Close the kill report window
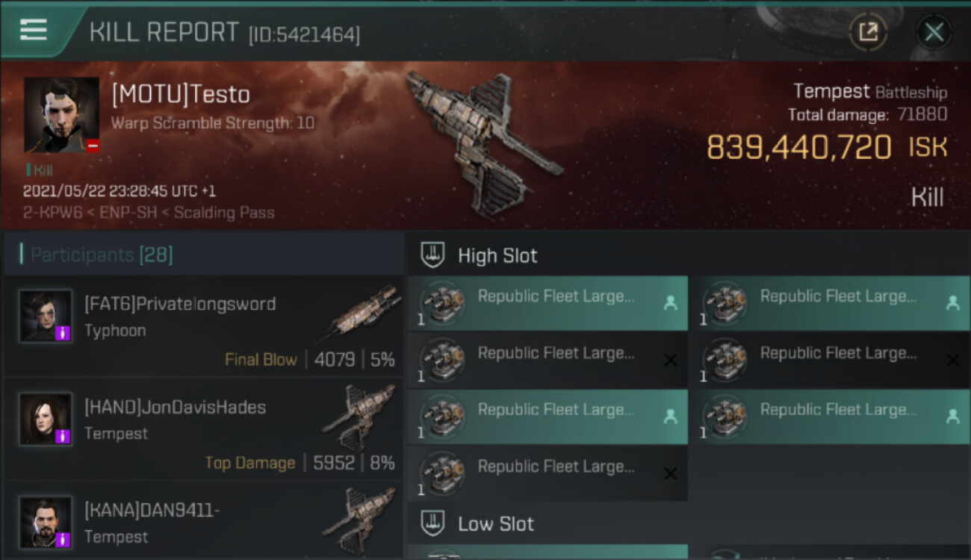This screenshot has height=560, width=971. [934, 32]
